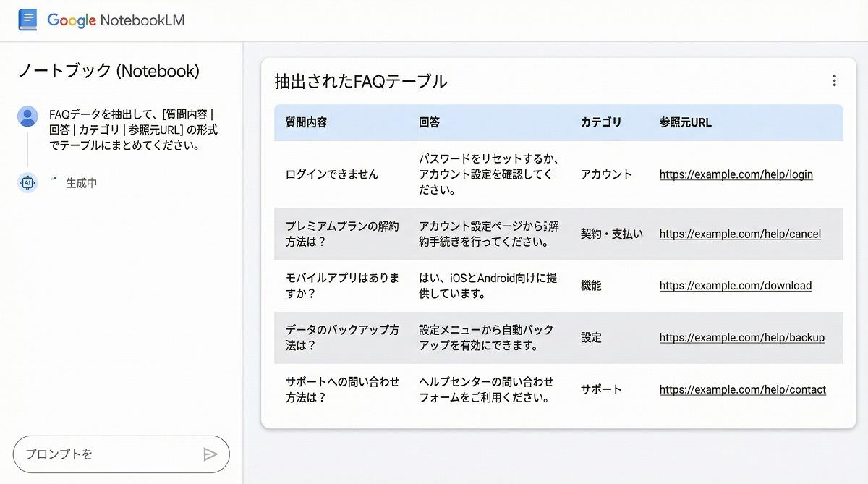Click the 抽出されたFAQテーブル card title
The image size is (868, 484).
[361, 81]
